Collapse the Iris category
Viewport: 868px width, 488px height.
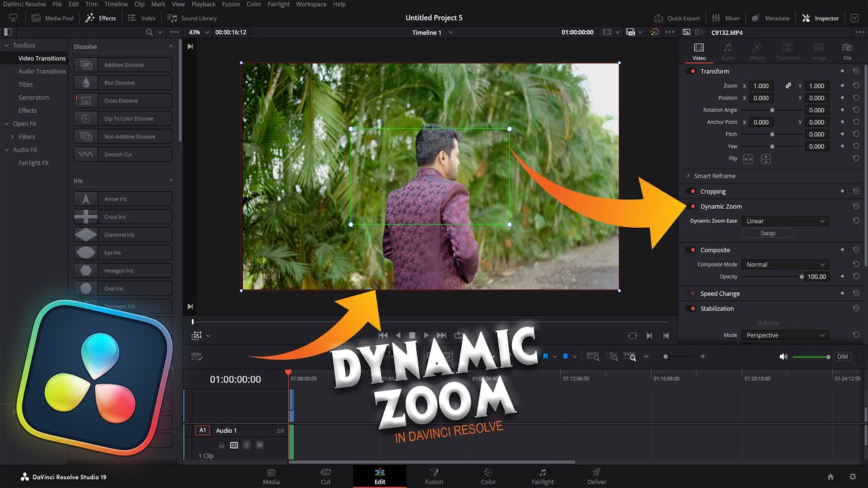pyautogui.click(x=171, y=181)
